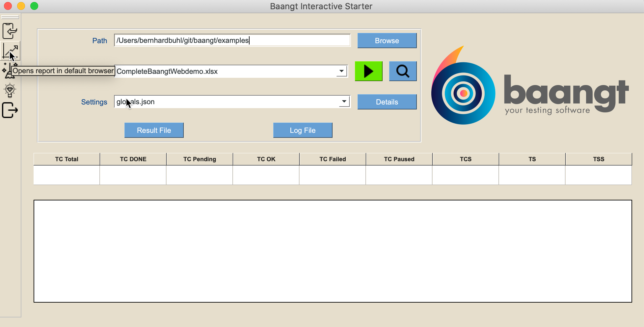Click the TC Failed column header
The image size is (644, 327).
[333, 159]
